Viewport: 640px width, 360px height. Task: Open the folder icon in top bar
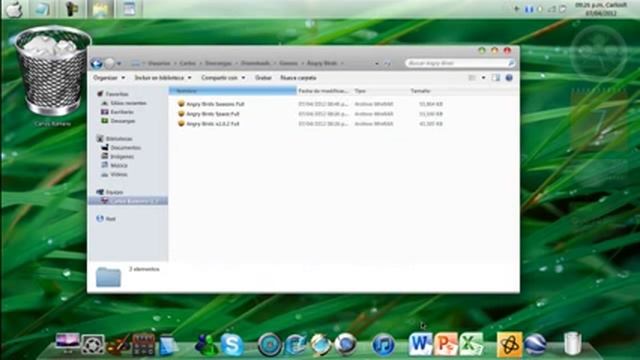[100, 9]
